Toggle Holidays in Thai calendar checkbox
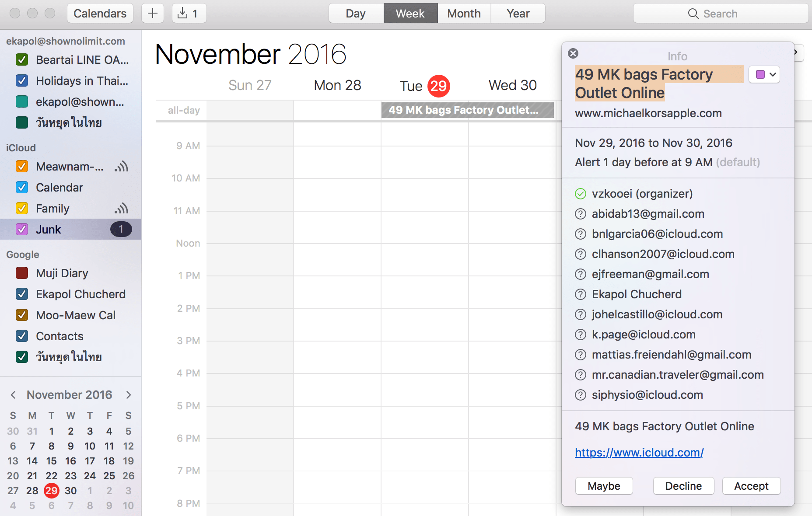The image size is (812, 516). (x=22, y=80)
